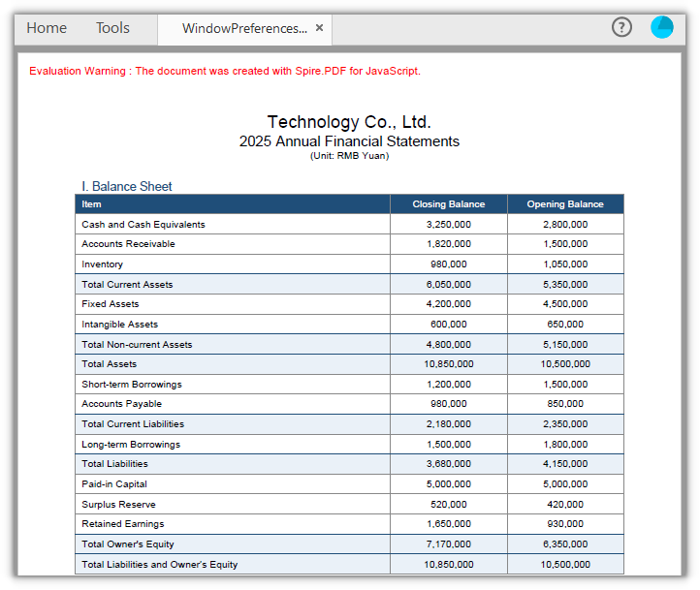Select closing balance value 3,250,000

(x=449, y=225)
